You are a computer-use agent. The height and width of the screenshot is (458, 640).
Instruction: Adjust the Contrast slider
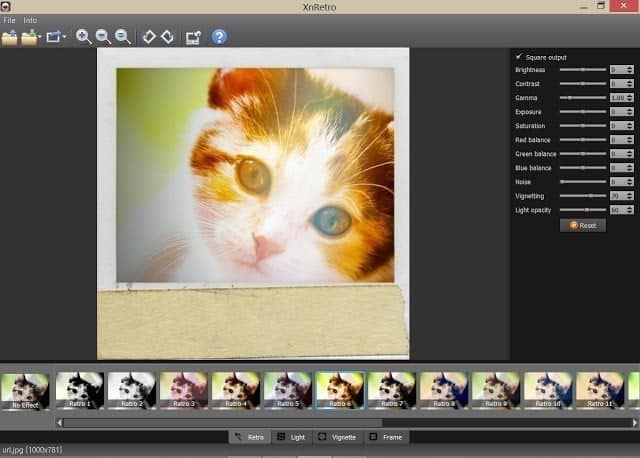coord(583,84)
